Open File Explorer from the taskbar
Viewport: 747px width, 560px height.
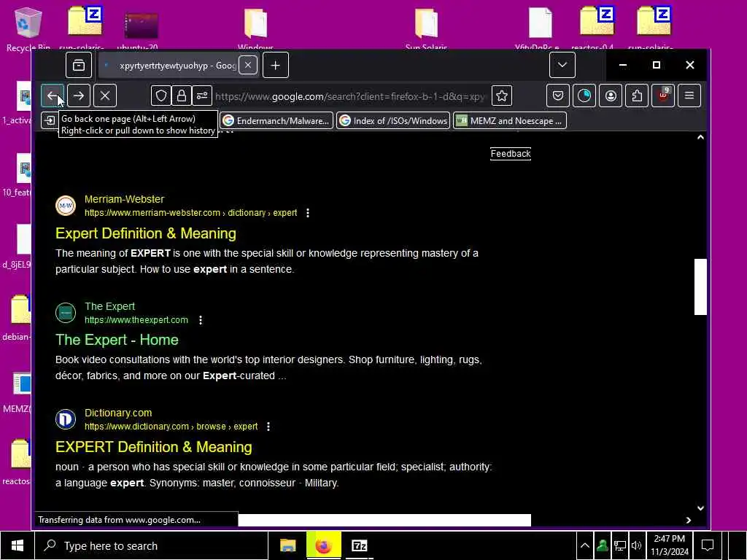pos(287,545)
